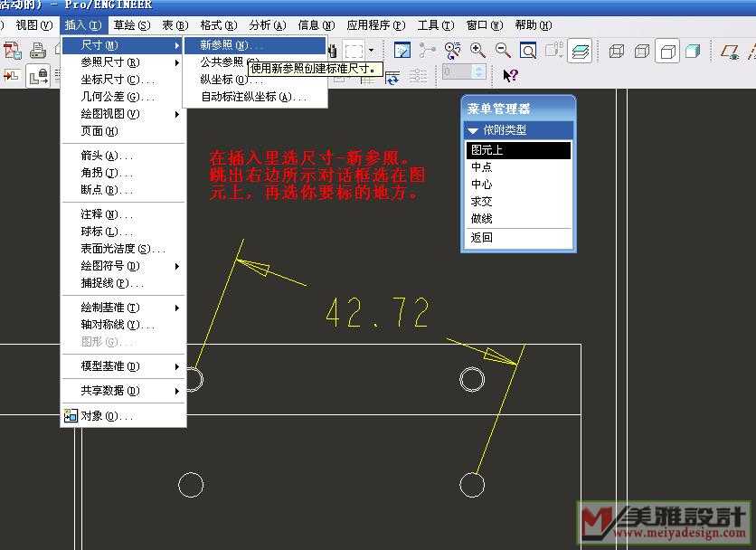Screen dimensions: 756x550
Task: Click the insert drawing view icon
Action: coord(12,75)
